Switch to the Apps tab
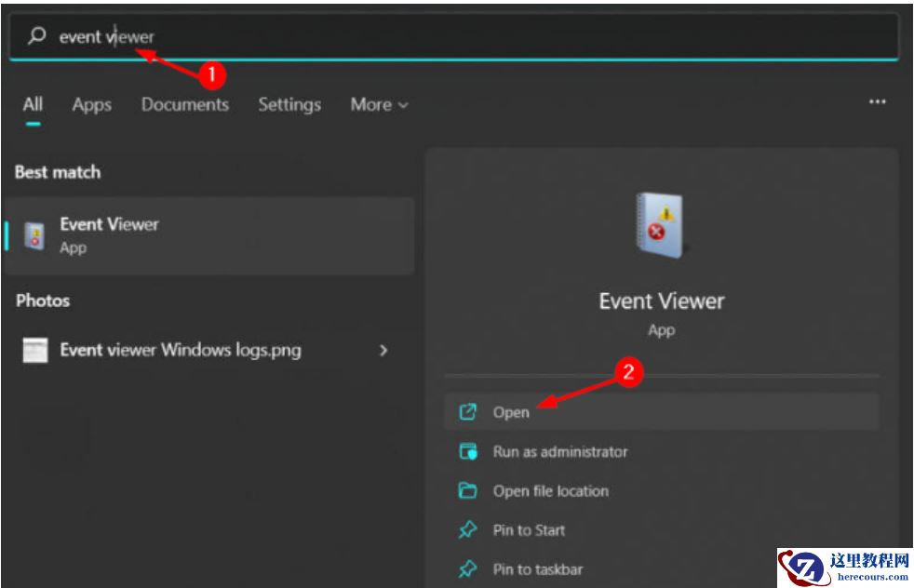The width and height of the screenshot is (914, 588). (x=91, y=105)
